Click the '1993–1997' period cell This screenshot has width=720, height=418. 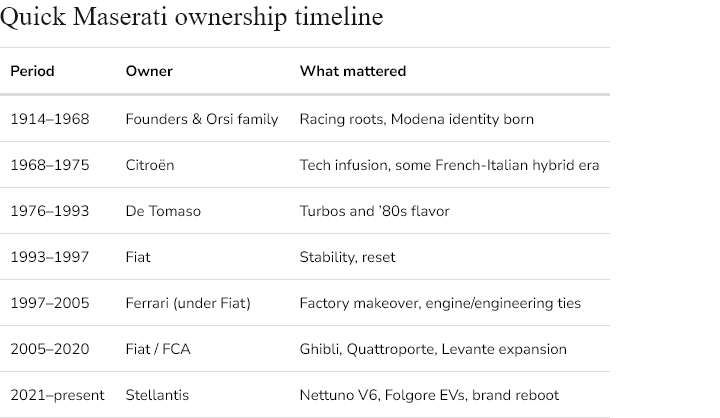click(x=50, y=257)
